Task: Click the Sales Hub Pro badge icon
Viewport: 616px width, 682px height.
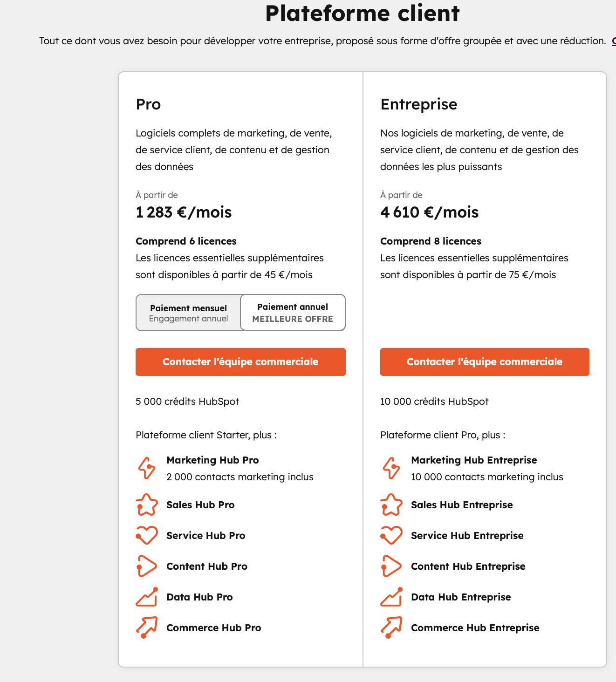Action: point(147,505)
